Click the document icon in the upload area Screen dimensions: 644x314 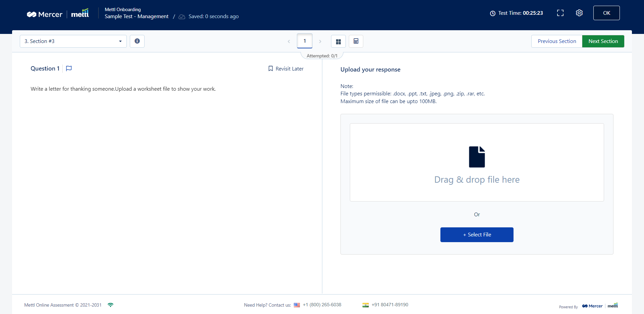tap(477, 156)
